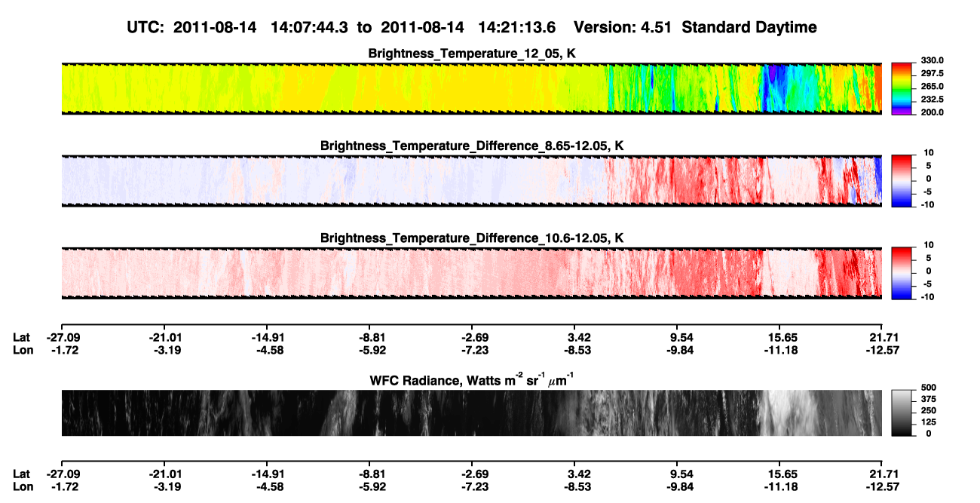Click upper axis latitude -27.09 label
Screen dimensions: 980x503
point(63,338)
